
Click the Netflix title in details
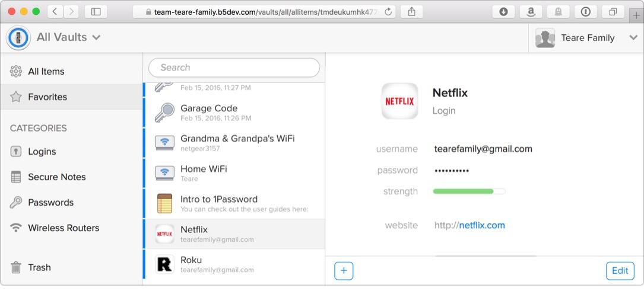click(x=450, y=92)
